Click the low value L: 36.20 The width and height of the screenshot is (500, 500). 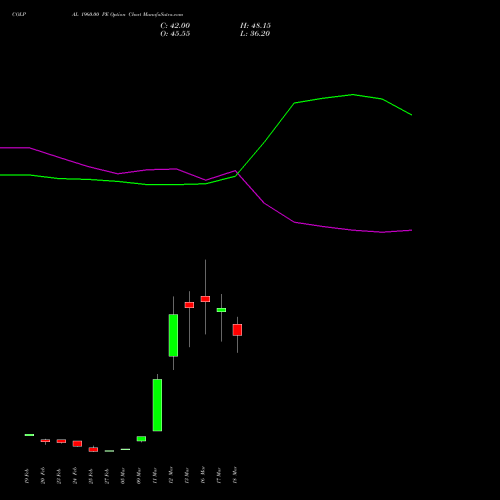pos(255,34)
